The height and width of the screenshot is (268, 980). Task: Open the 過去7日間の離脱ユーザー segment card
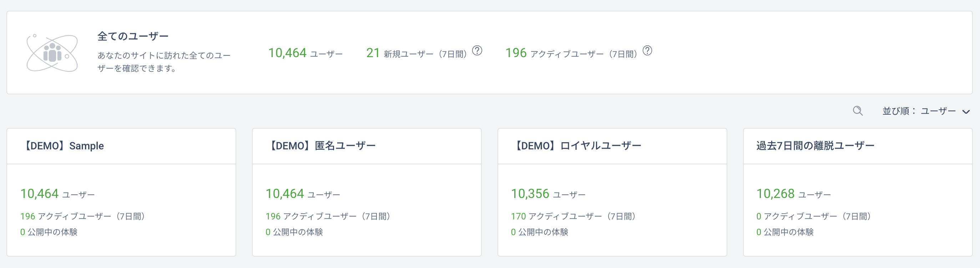pyautogui.click(x=858, y=192)
